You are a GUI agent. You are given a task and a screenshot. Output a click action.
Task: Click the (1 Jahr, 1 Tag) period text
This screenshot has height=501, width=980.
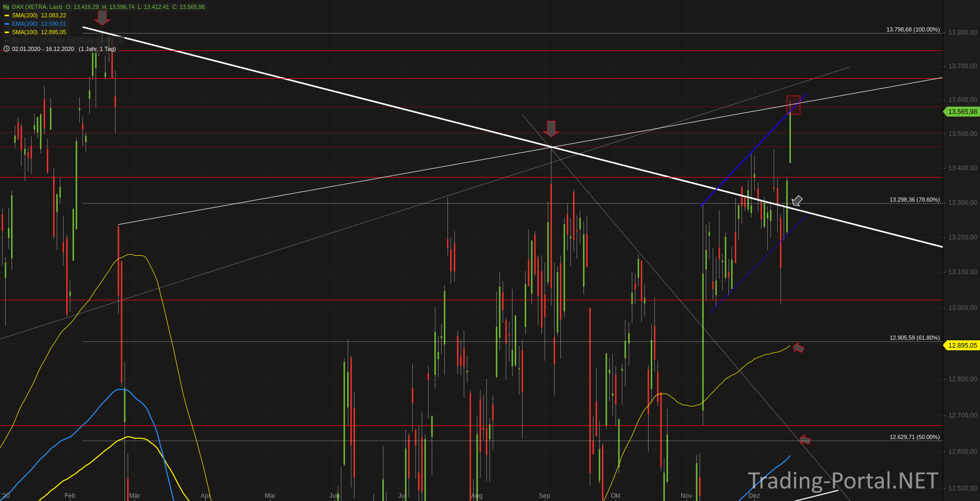pyautogui.click(x=97, y=49)
